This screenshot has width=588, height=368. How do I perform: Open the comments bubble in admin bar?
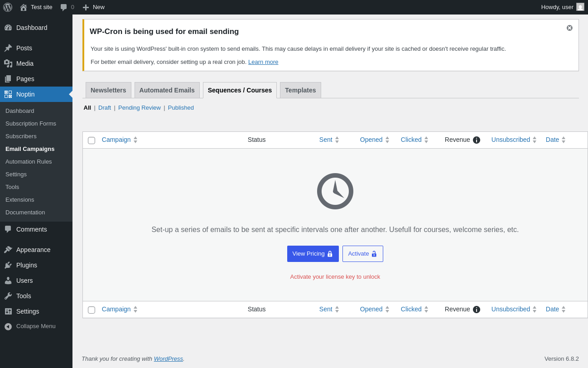click(x=63, y=7)
